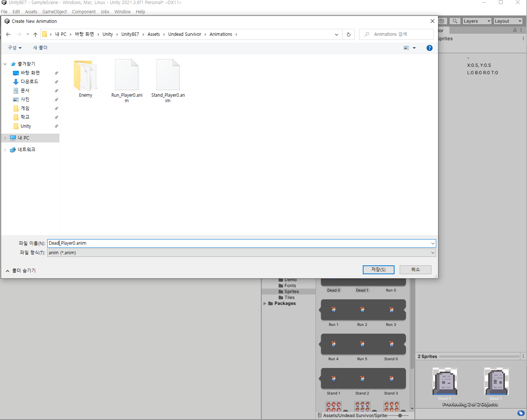The image size is (527, 420).
Task: Expand the Packages folder tree
Action: tap(265, 303)
